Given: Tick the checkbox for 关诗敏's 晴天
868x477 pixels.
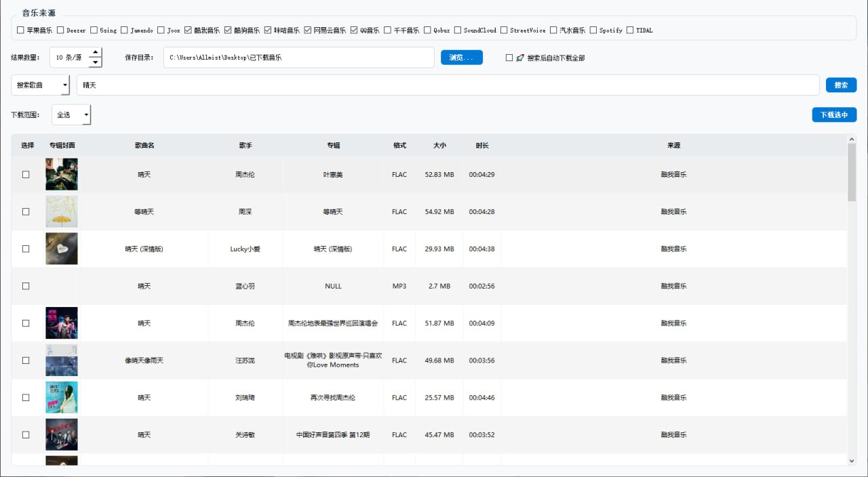Looking at the screenshot, I should (x=26, y=434).
